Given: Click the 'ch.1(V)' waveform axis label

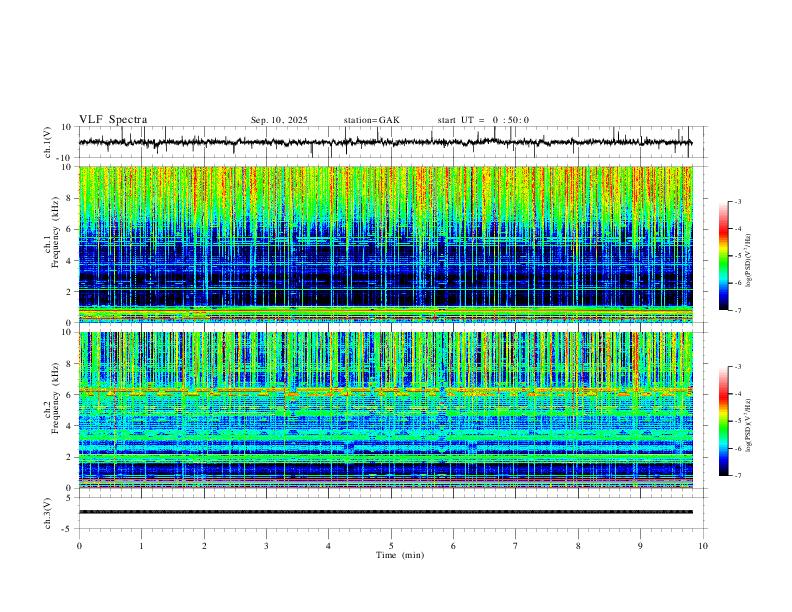Looking at the screenshot, I should point(48,142).
